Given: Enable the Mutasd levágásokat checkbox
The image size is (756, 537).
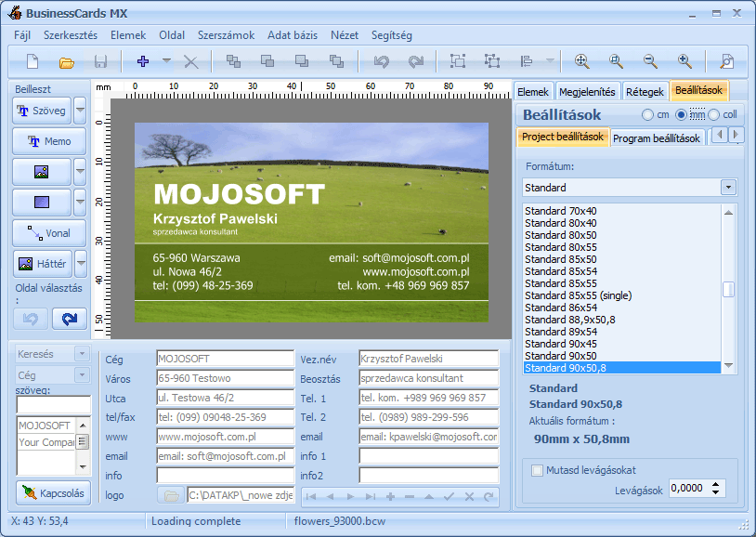Looking at the screenshot, I should point(537,470).
